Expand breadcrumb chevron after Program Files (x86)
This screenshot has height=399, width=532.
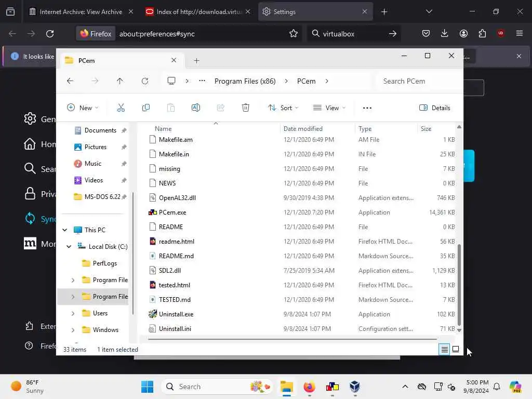pos(286,81)
